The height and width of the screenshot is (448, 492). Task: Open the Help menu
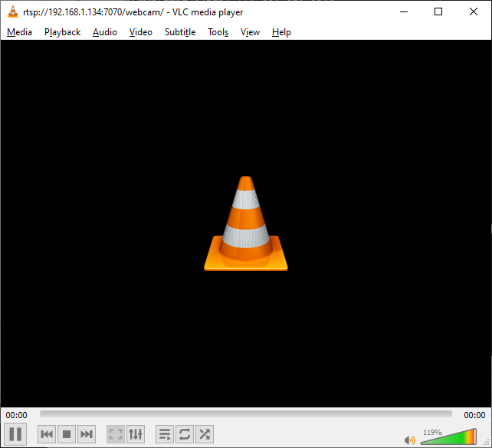pyautogui.click(x=281, y=32)
